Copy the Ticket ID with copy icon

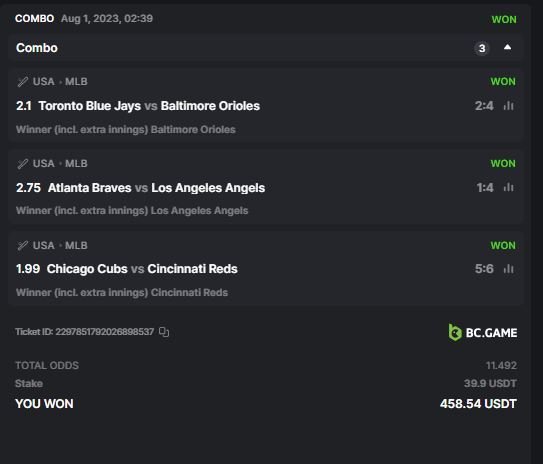(x=164, y=332)
